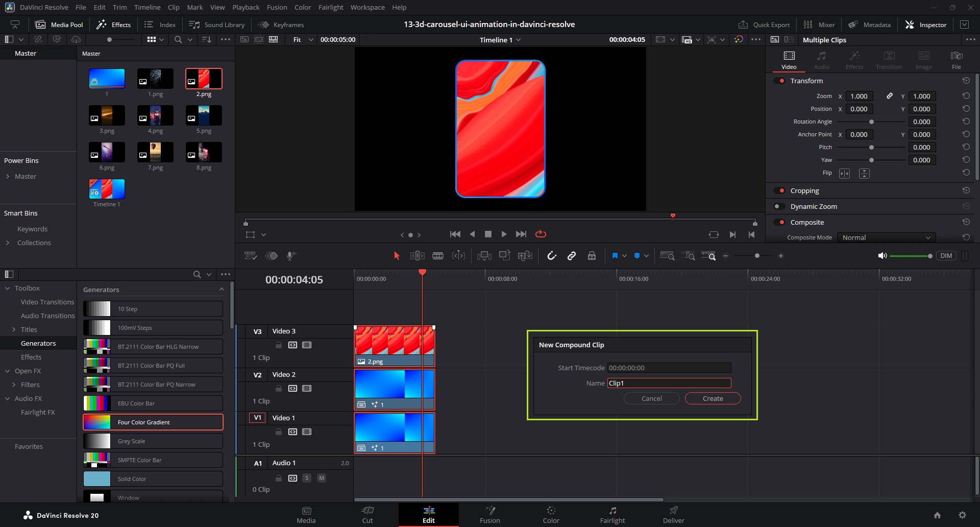Click the position lock icon in toolbar

(592, 256)
